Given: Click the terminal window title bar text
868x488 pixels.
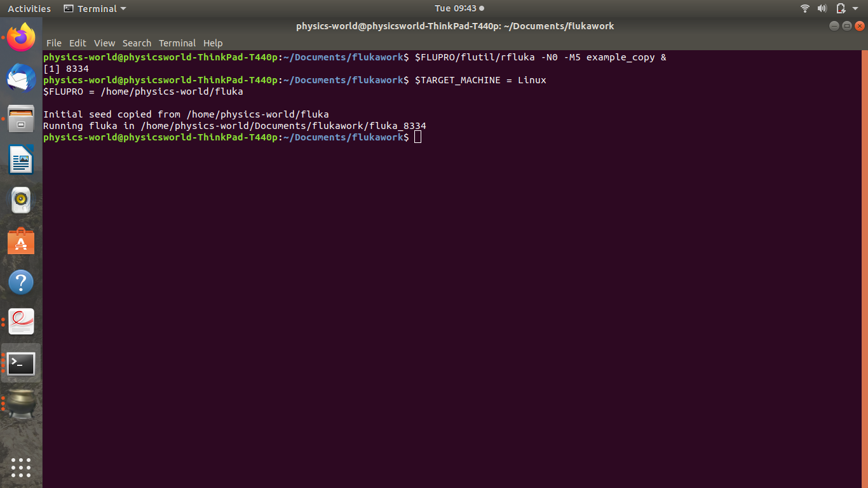Looking at the screenshot, I should [455, 26].
